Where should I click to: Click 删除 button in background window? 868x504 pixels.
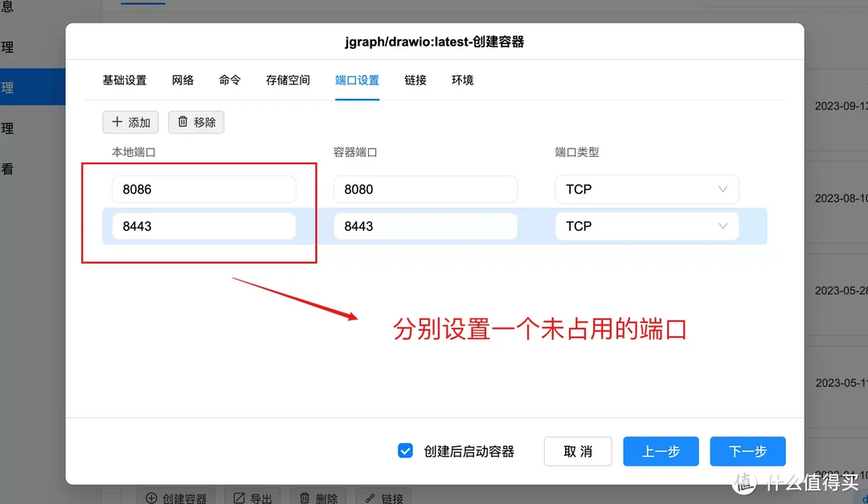(x=318, y=498)
